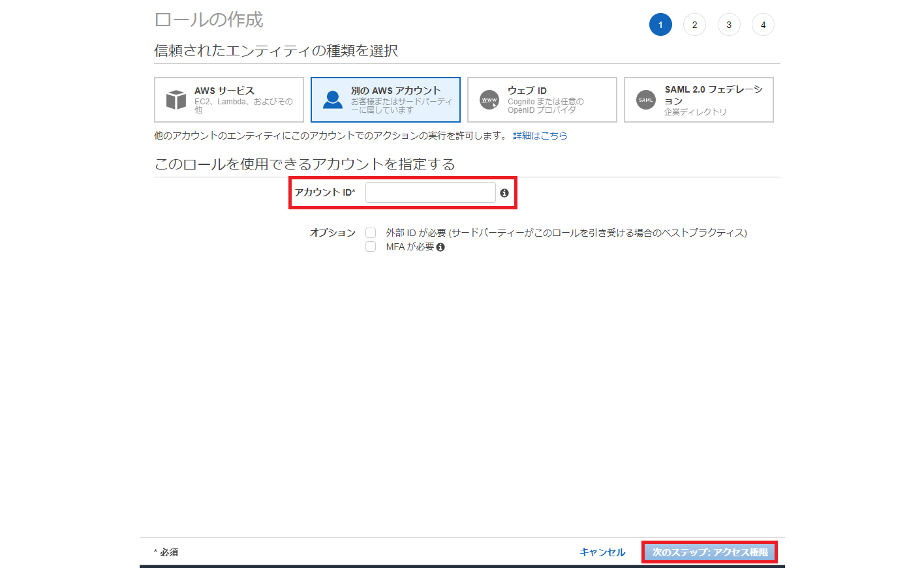Viewport: 924px width, 568px height.
Task: Go to wizard step 4 indicator
Action: coord(763,25)
